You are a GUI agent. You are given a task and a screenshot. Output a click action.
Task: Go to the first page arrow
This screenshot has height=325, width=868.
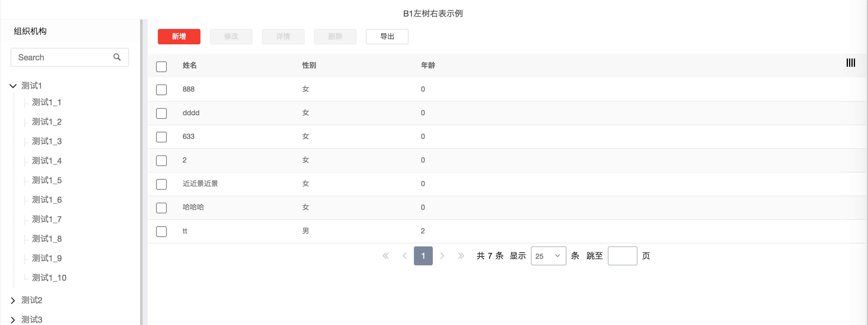(x=386, y=256)
